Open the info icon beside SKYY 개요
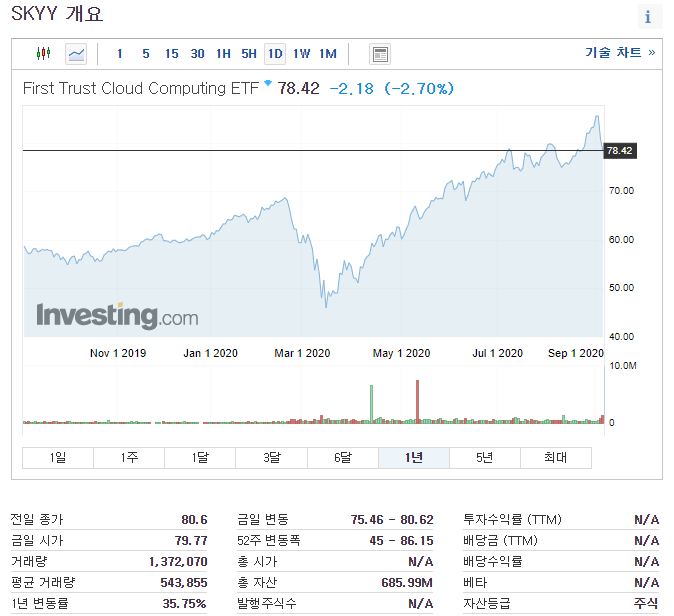 pyautogui.click(x=648, y=17)
